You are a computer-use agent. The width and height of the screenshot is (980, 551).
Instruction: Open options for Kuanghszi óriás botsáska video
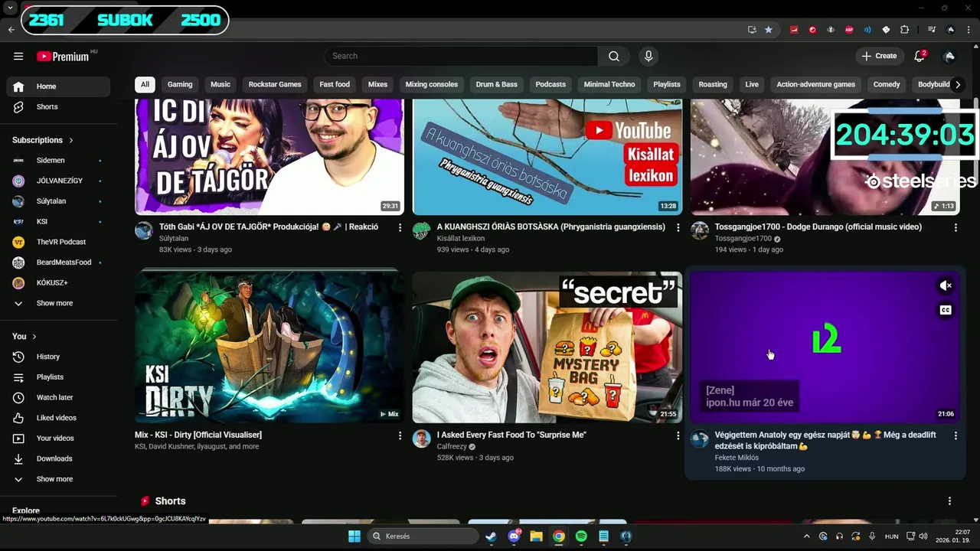[678, 227]
